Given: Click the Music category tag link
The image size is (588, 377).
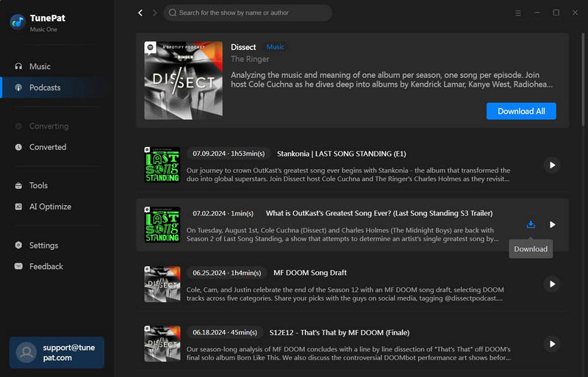Looking at the screenshot, I should [x=275, y=47].
